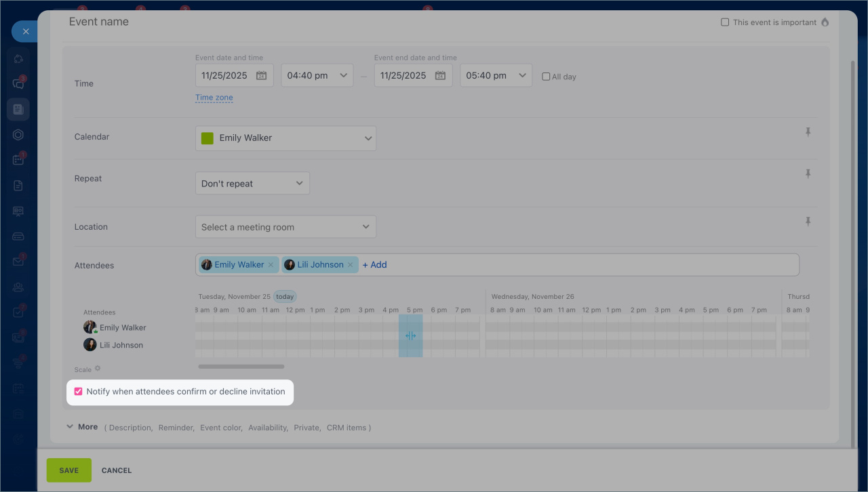Remove Emily Walker from attendees
This screenshot has height=492, width=868.
click(x=271, y=265)
